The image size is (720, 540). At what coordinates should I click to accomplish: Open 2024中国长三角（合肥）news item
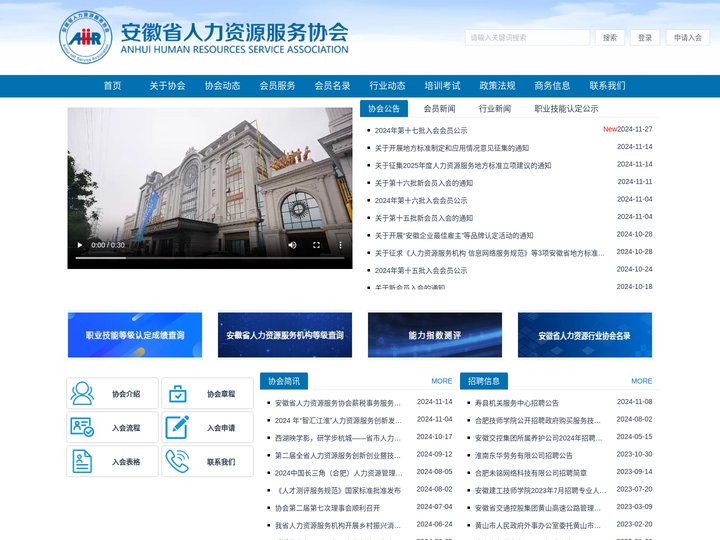338,473
